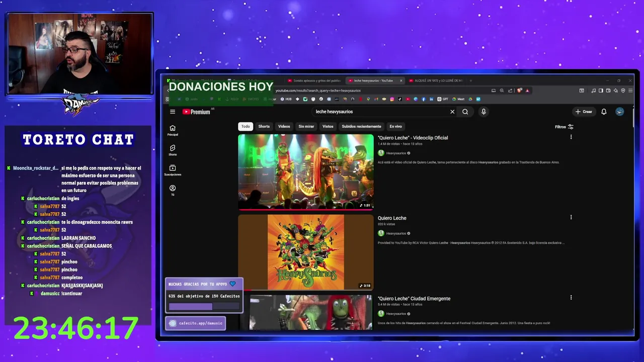Viewport: 644px width, 362px height.
Task: Click the Crear button
Action: tap(584, 112)
